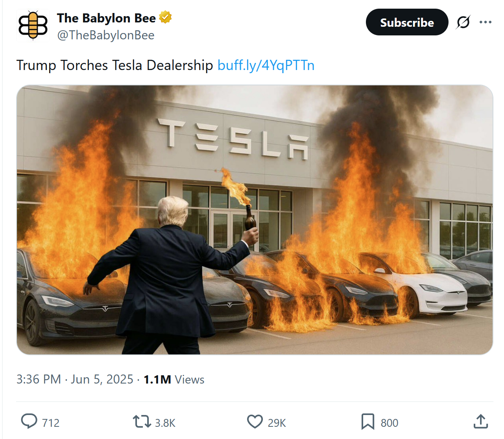Click the 3.8K reposts count
This screenshot has height=439, width=504.
165,423
